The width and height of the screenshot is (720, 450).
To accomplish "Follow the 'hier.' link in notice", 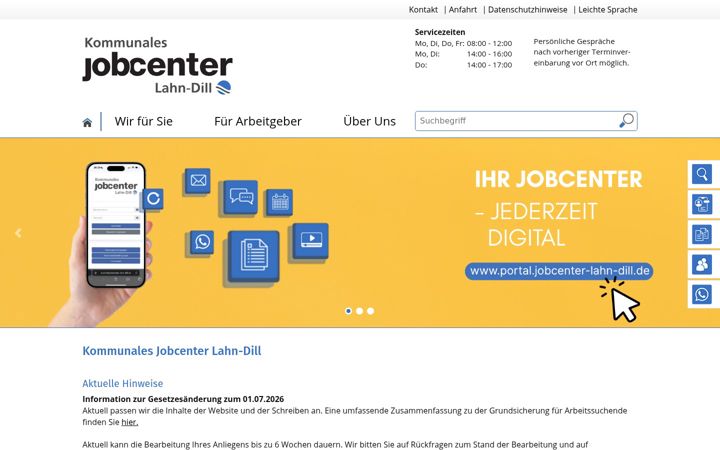I will (x=129, y=422).
